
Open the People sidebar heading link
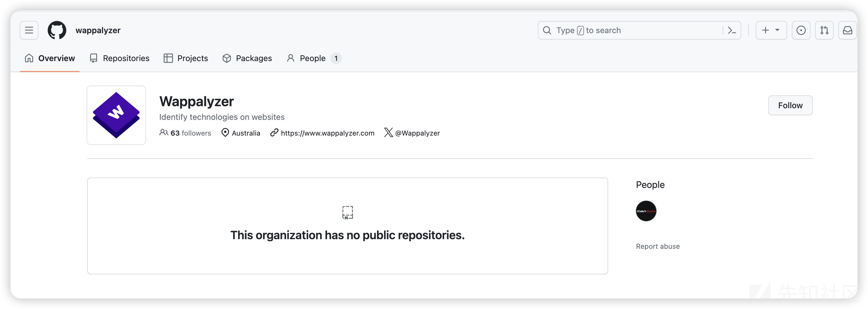650,185
